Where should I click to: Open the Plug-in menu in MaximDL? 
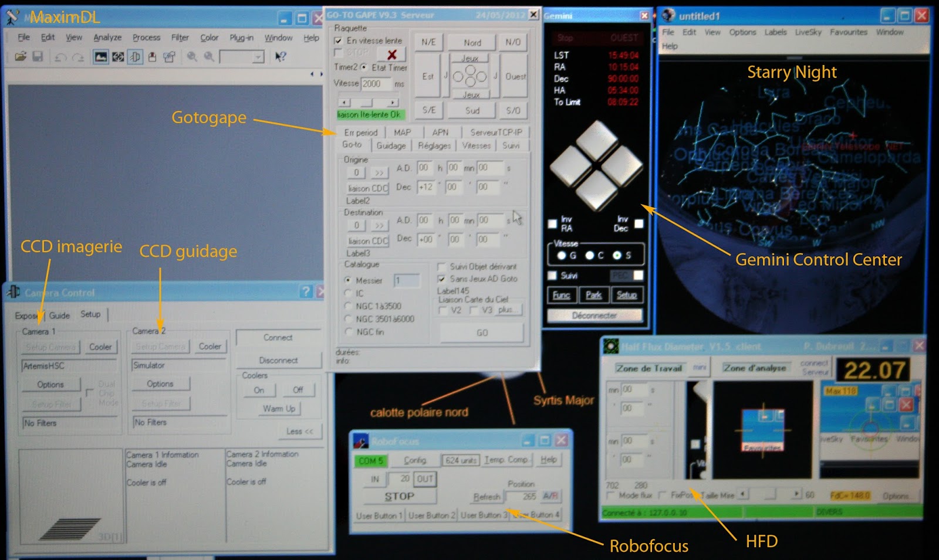241,38
